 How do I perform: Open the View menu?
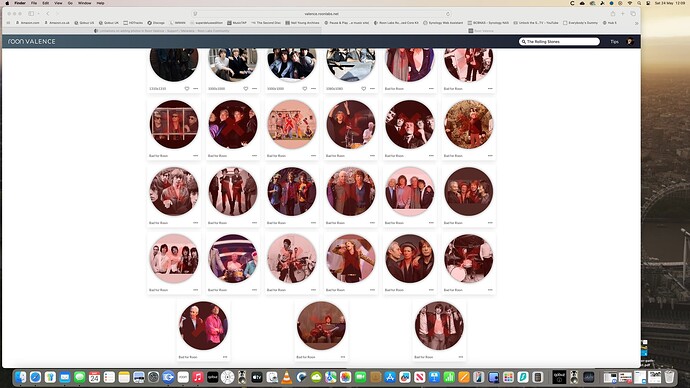tap(58, 3)
